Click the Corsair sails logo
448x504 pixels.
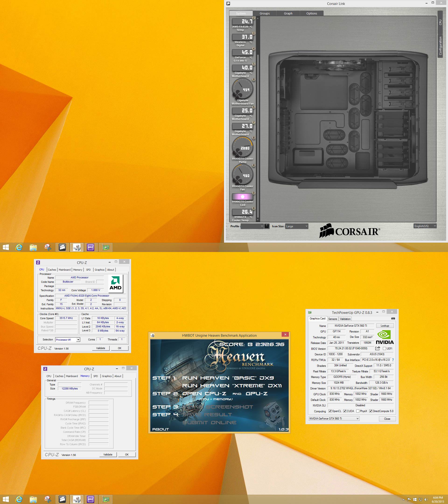[327, 231]
